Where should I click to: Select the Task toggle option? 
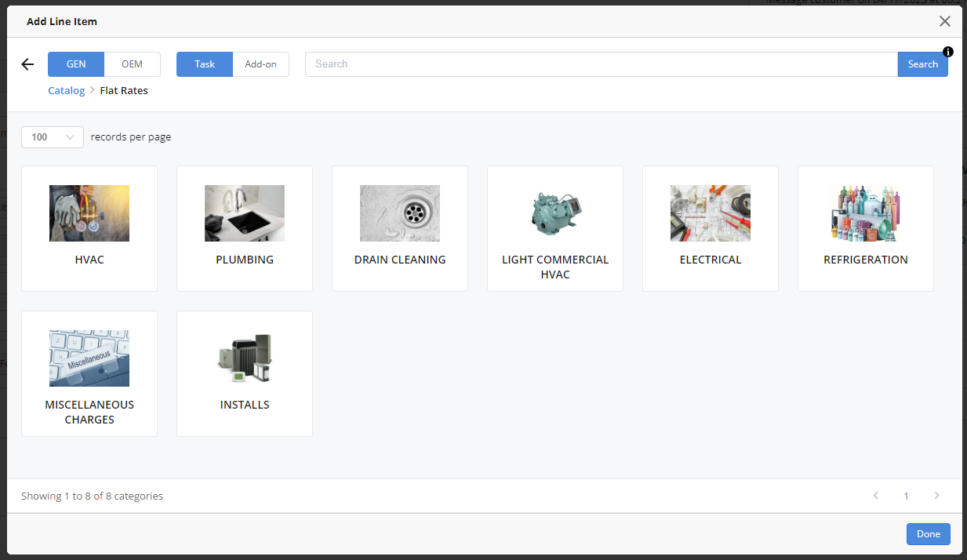pos(205,64)
